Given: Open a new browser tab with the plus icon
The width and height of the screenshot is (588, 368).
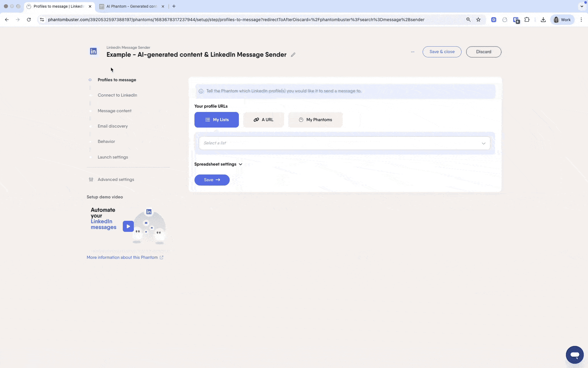Looking at the screenshot, I should click(174, 6).
